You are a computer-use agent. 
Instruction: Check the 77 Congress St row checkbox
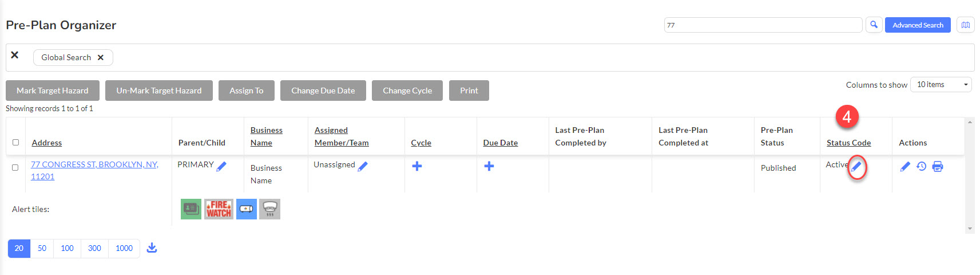click(15, 167)
